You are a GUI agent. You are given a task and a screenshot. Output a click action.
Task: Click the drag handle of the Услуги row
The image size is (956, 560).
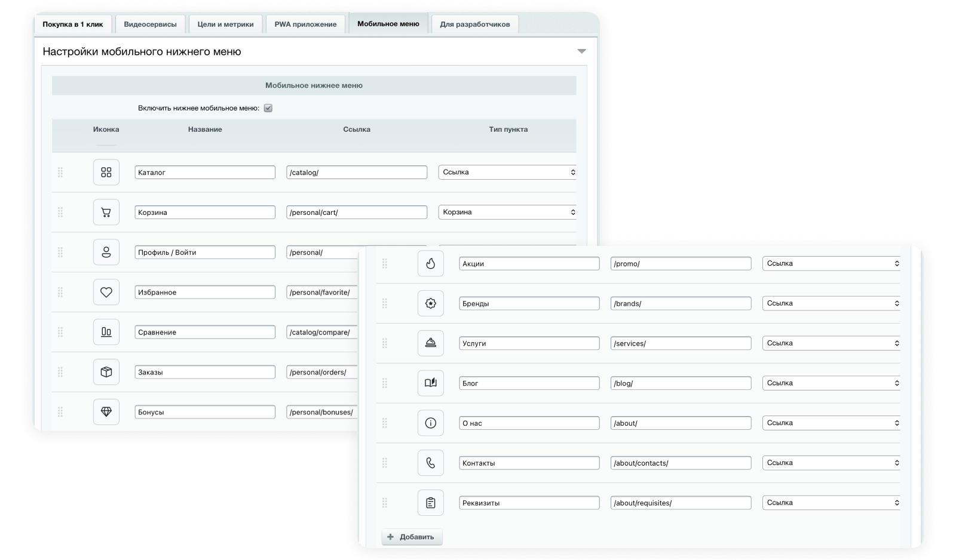pos(385,343)
